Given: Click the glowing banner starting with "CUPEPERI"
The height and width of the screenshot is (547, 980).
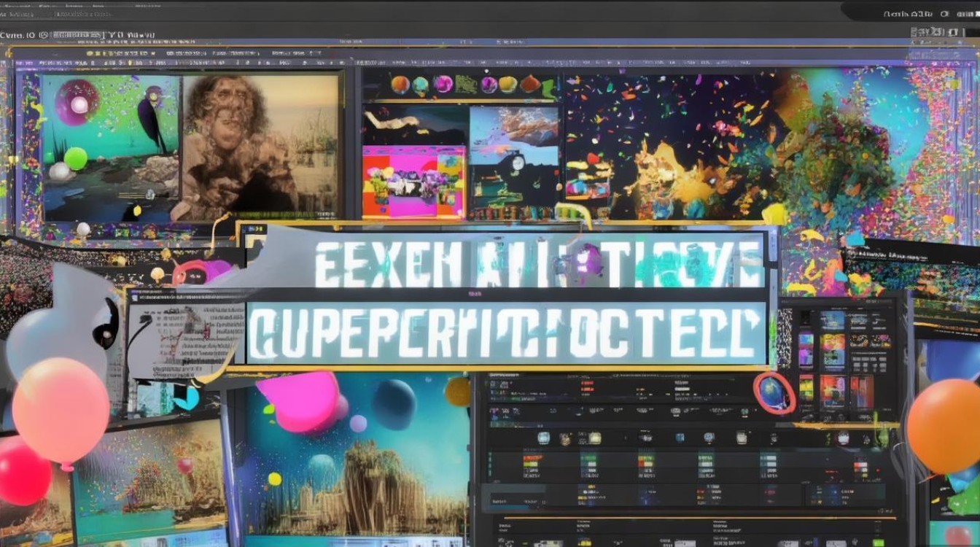Looking at the screenshot, I should 508,333.
